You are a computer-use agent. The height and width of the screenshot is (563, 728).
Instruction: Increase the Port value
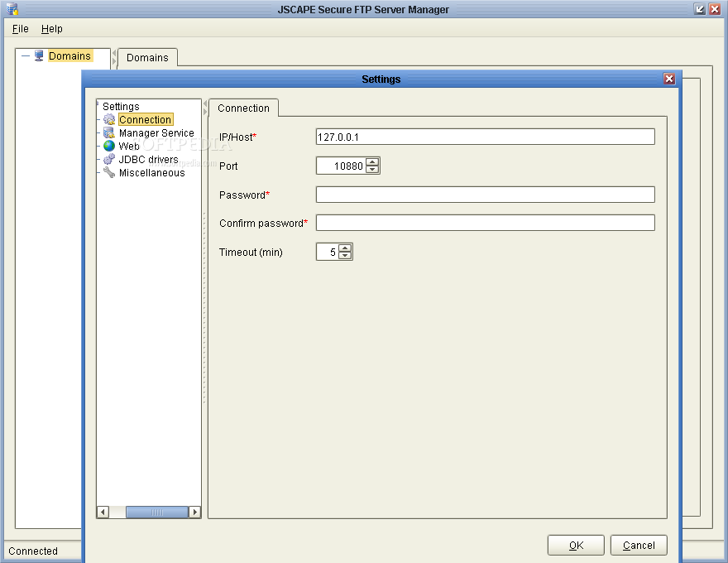coord(372,162)
